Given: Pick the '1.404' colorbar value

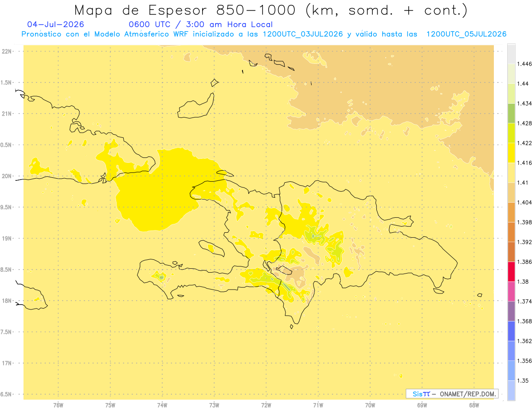Looking at the screenshot, I should (x=524, y=202).
